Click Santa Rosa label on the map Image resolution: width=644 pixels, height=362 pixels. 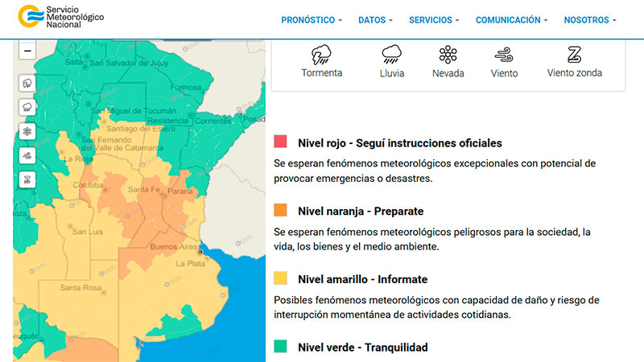pos(80,288)
